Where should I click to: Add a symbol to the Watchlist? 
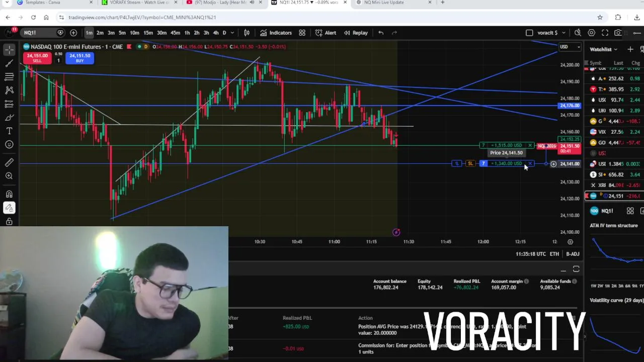click(x=630, y=49)
